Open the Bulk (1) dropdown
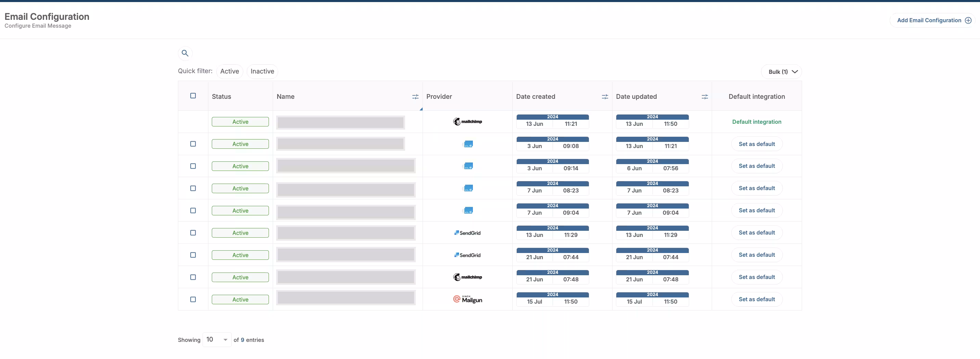Viewport: 980px width, 359px height. [x=782, y=71]
